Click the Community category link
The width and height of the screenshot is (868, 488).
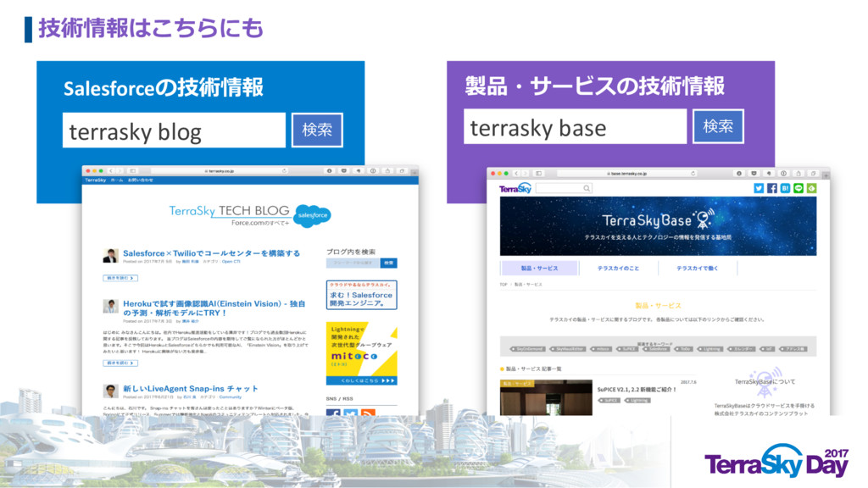click(x=231, y=396)
